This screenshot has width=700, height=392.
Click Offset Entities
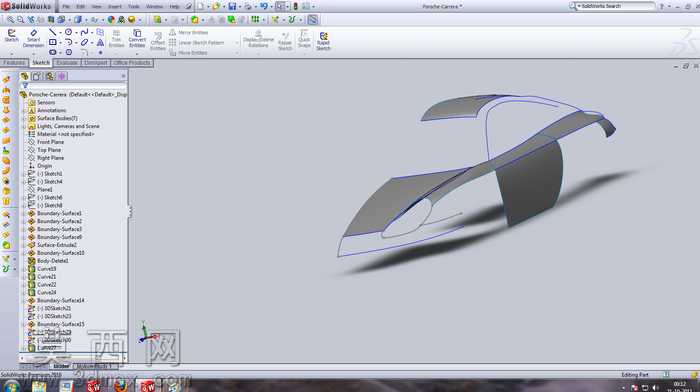(x=157, y=41)
